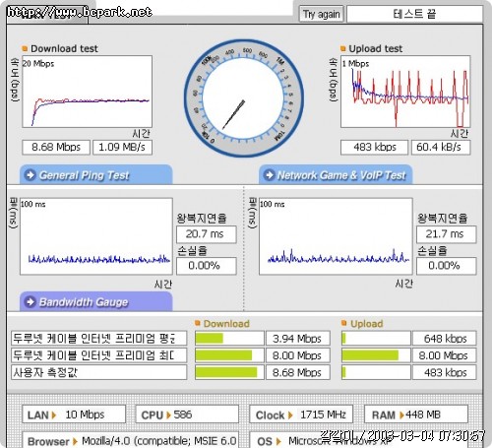This screenshot has height=448, width=492.
Task: Click the Try again button
Action: point(321,14)
